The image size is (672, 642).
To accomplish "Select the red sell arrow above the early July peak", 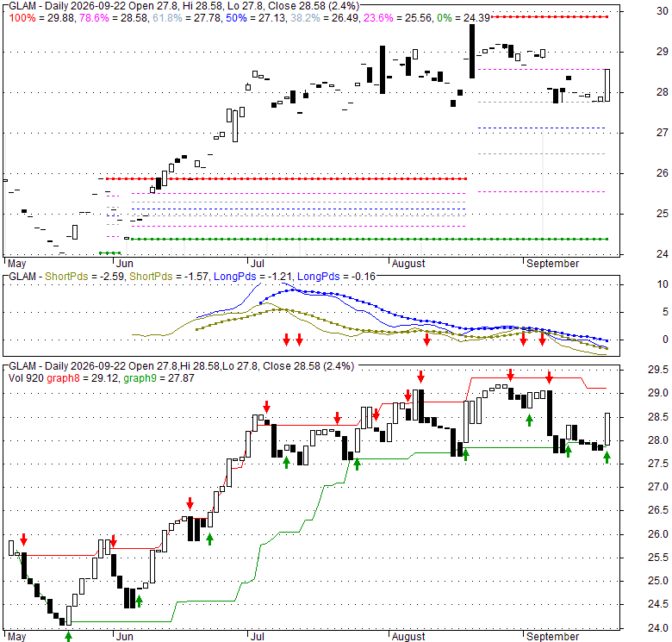I will point(266,407).
